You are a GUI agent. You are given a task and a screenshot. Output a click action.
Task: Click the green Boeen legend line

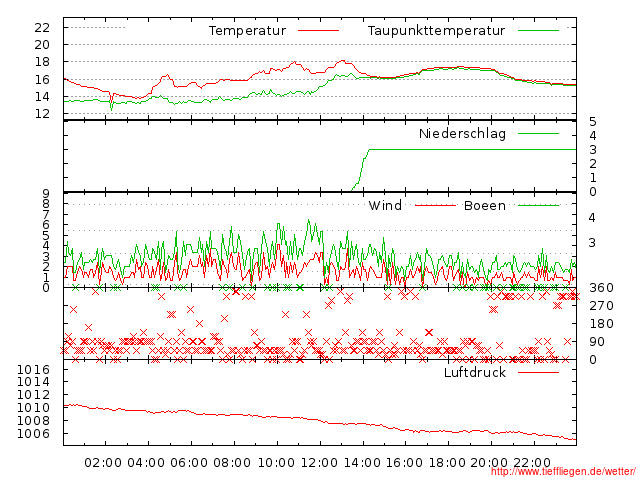538,205
